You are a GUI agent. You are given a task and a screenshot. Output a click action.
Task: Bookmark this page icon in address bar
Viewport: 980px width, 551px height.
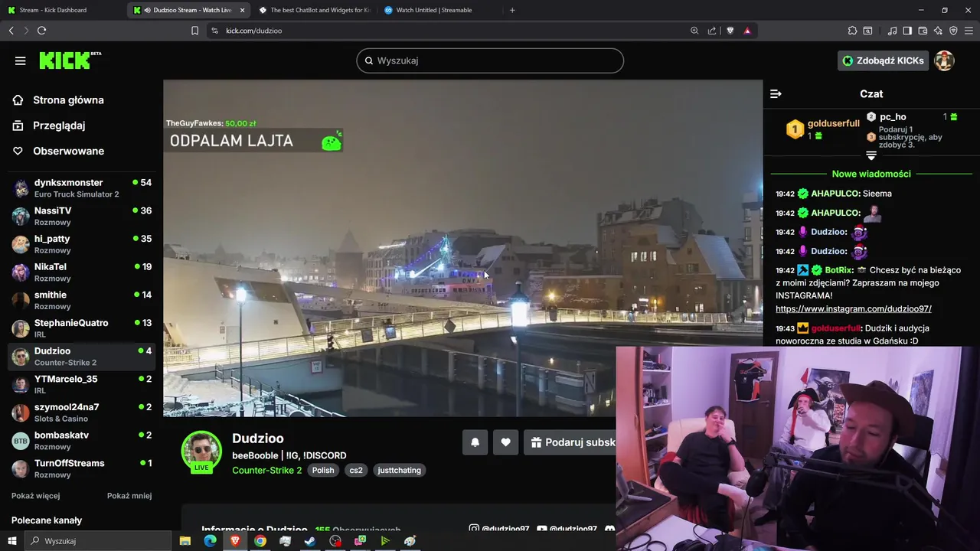[x=194, y=31]
